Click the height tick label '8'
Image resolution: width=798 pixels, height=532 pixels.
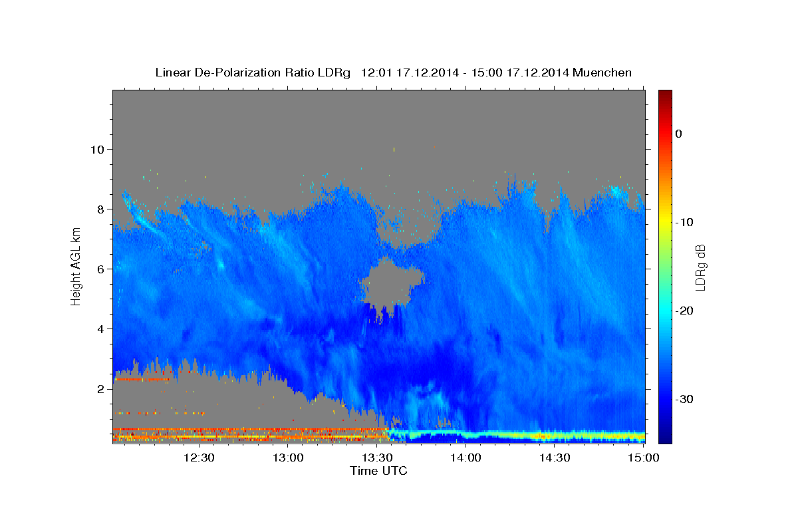click(102, 209)
